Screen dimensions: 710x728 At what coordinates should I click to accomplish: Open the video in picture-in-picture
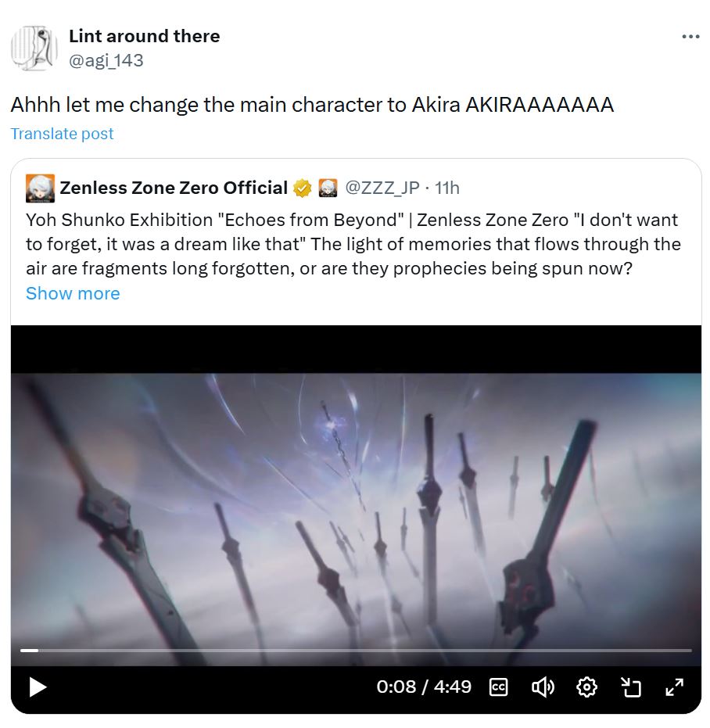pos(630,687)
